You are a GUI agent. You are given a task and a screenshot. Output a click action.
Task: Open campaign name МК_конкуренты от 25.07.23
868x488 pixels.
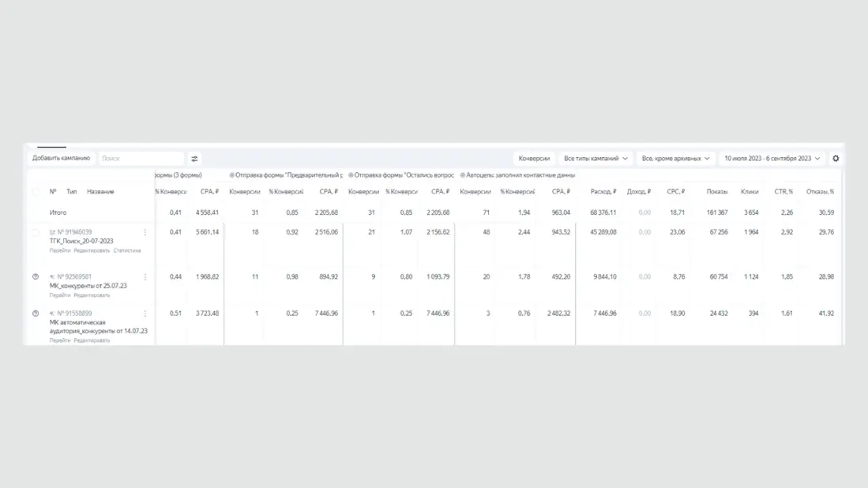click(x=88, y=286)
